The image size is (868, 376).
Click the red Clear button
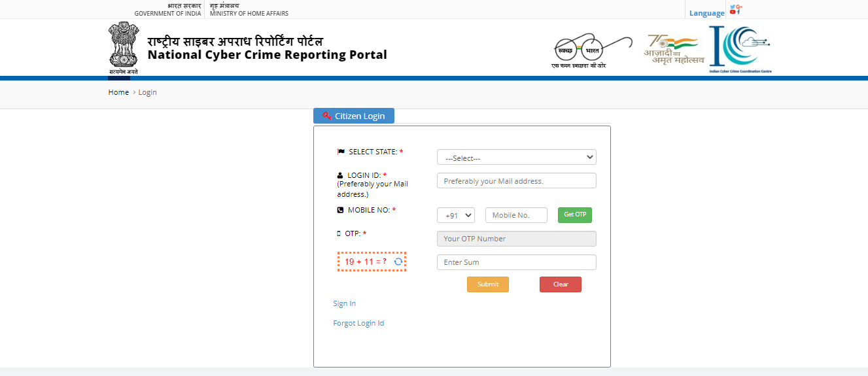(561, 284)
